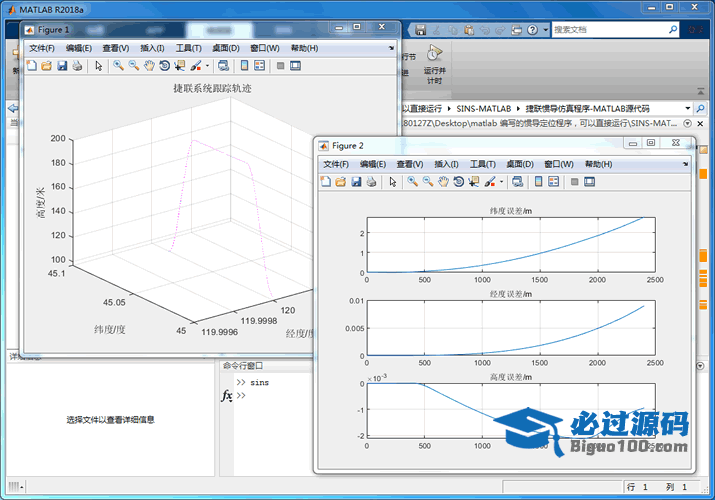The image size is (715, 500).
Task: Open 桌面(D) menu in Figure 2
Action: (520, 164)
